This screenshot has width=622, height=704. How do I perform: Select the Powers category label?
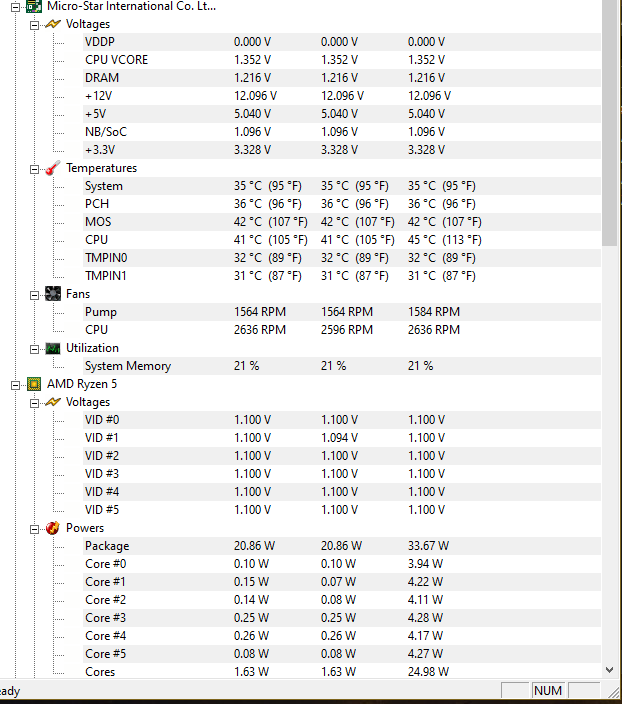[85, 528]
